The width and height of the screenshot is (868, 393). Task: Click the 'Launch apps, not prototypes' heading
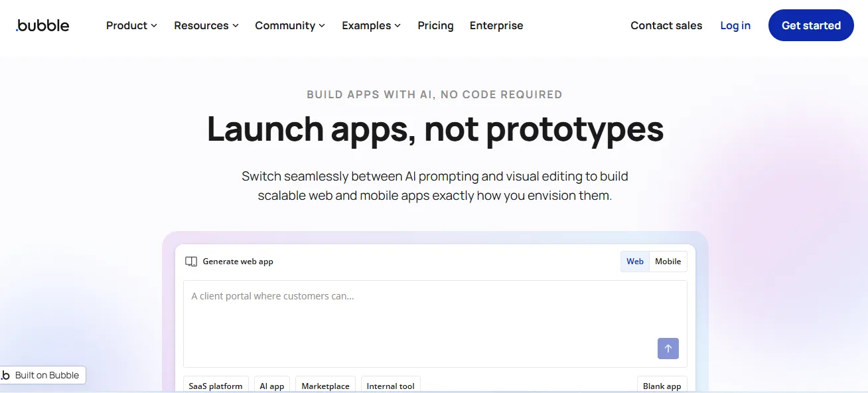(x=435, y=129)
